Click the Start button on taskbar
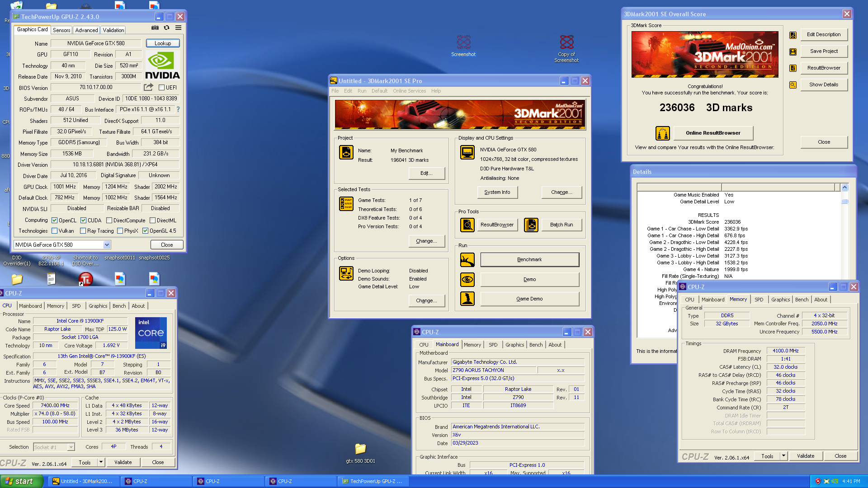868x488 pixels. click(22, 481)
